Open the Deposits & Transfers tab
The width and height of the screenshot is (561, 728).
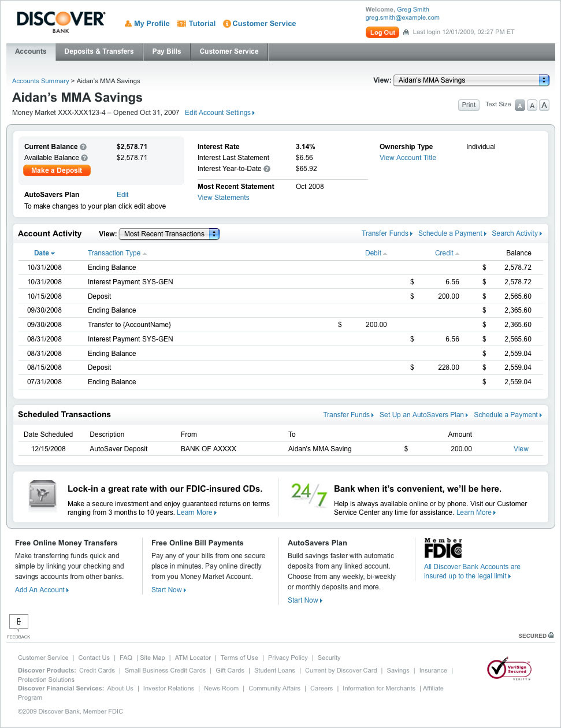(99, 51)
